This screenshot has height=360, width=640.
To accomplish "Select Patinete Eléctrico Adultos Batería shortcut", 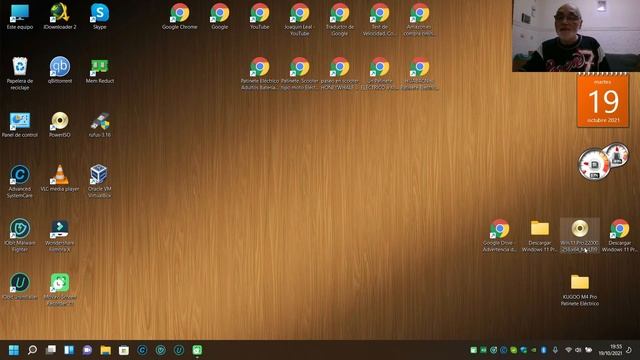I will [x=260, y=74].
